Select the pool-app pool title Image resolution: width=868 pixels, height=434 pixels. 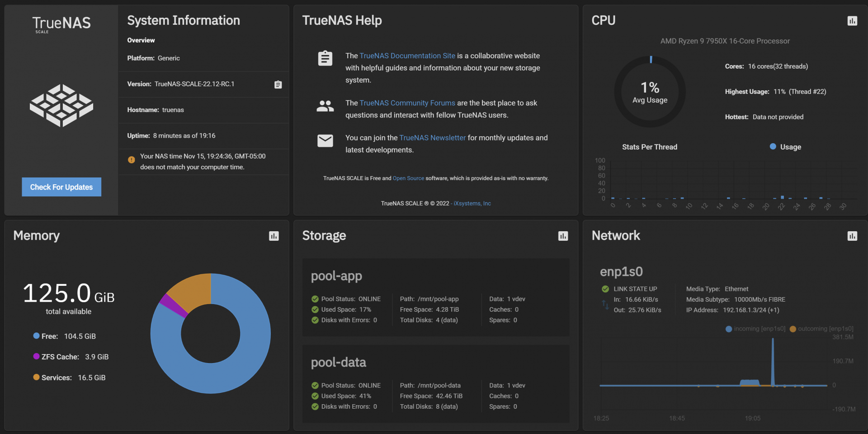click(x=336, y=276)
